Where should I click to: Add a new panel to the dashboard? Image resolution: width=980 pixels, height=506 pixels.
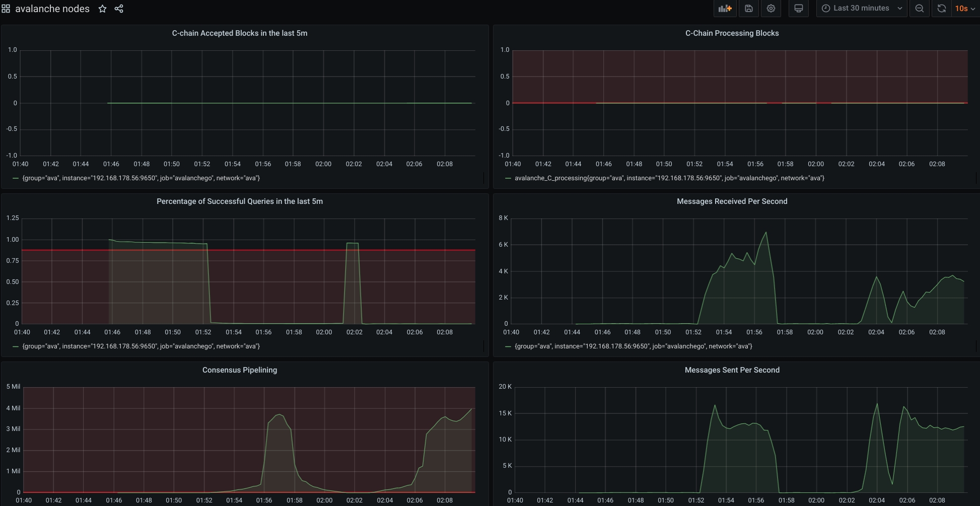click(725, 9)
